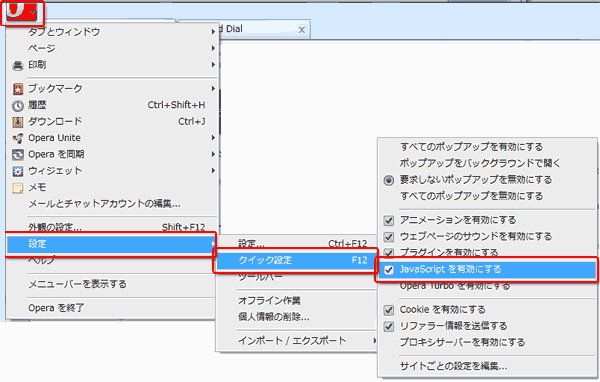Screen dimensions: 600x382
Task: Choose Opera を終了 to quit
Action: pyautogui.click(x=112, y=308)
